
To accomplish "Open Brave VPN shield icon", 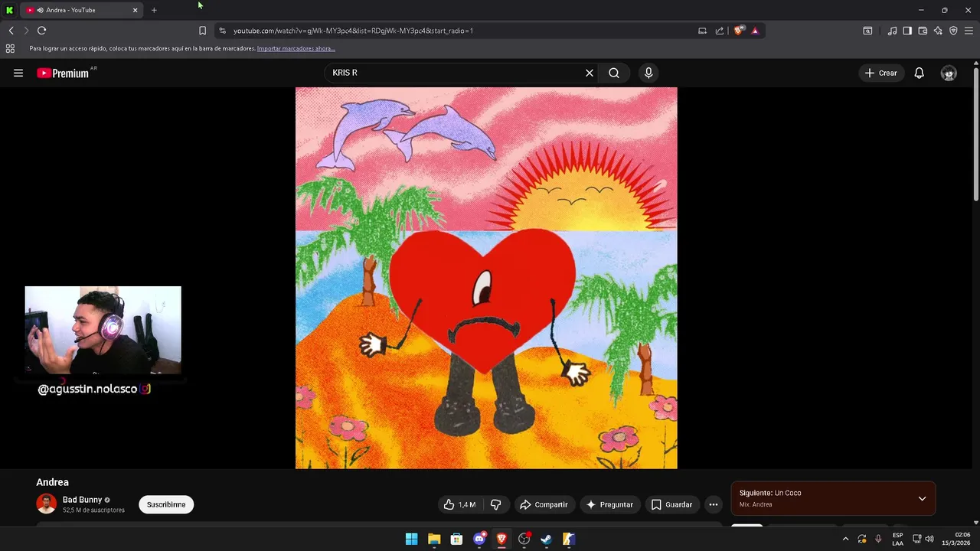I will click(x=953, y=31).
